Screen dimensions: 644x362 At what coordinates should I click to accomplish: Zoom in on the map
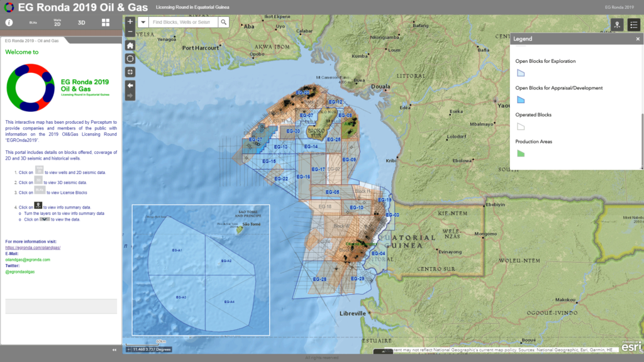130,22
